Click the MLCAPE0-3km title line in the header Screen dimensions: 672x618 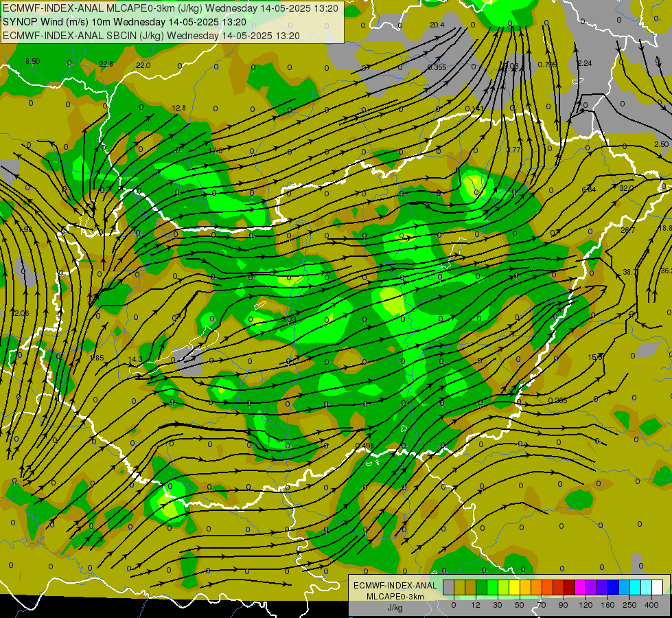pos(170,8)
